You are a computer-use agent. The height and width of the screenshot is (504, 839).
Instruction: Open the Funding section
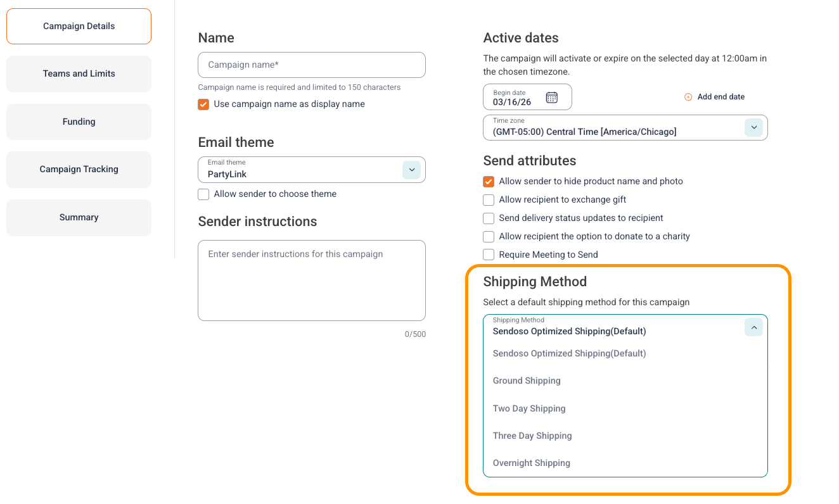pos(79,122)
